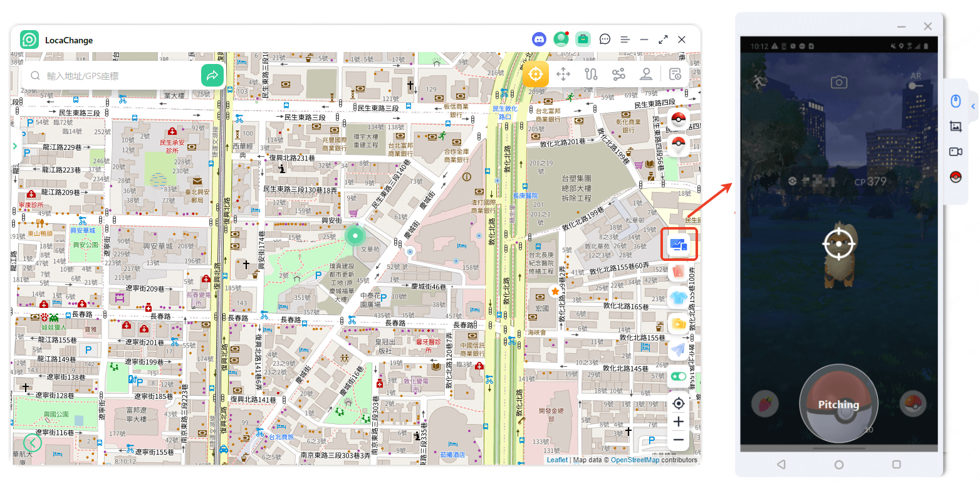This screenshot has height=493, width=980.
Task: Click the screenshot capture icon in mirror sidebar
Action: pyautogui.click(x=956, y=126)
